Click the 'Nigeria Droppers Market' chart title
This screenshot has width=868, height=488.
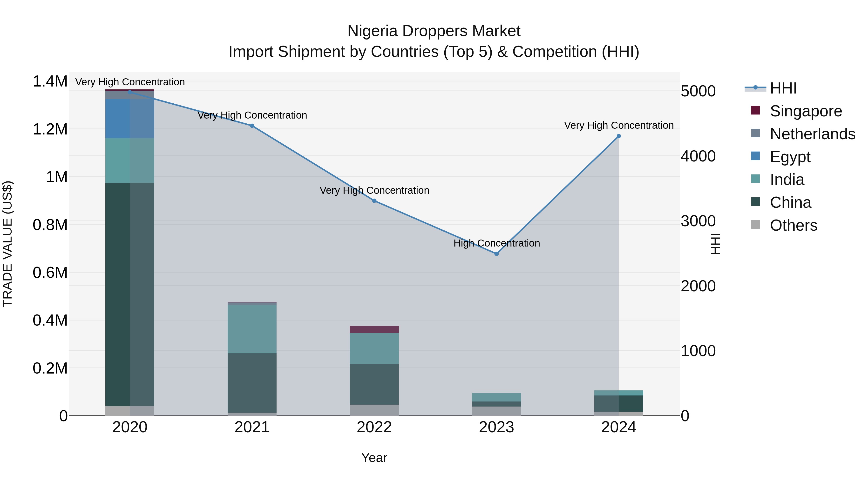pos(434,31)
